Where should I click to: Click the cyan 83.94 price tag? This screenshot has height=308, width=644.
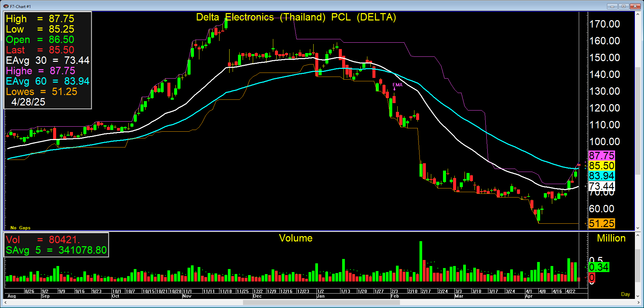click(602, 176)
